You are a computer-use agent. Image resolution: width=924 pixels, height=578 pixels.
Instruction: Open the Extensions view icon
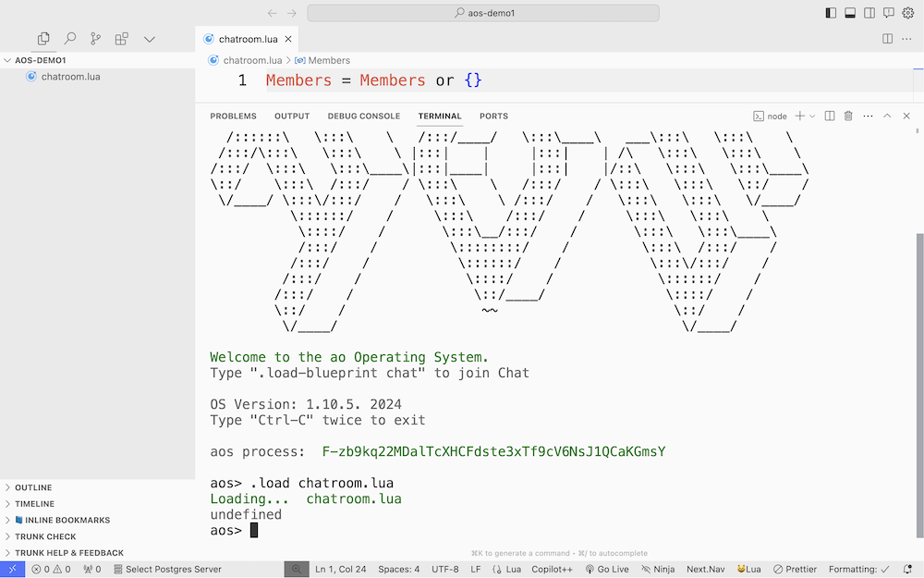pyautogui.click(x=121, y=39)
